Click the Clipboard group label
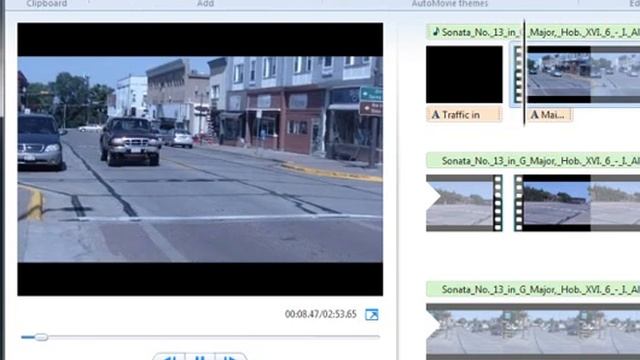The width and height of the screenshot is (640, 360). tap(47, 4)
